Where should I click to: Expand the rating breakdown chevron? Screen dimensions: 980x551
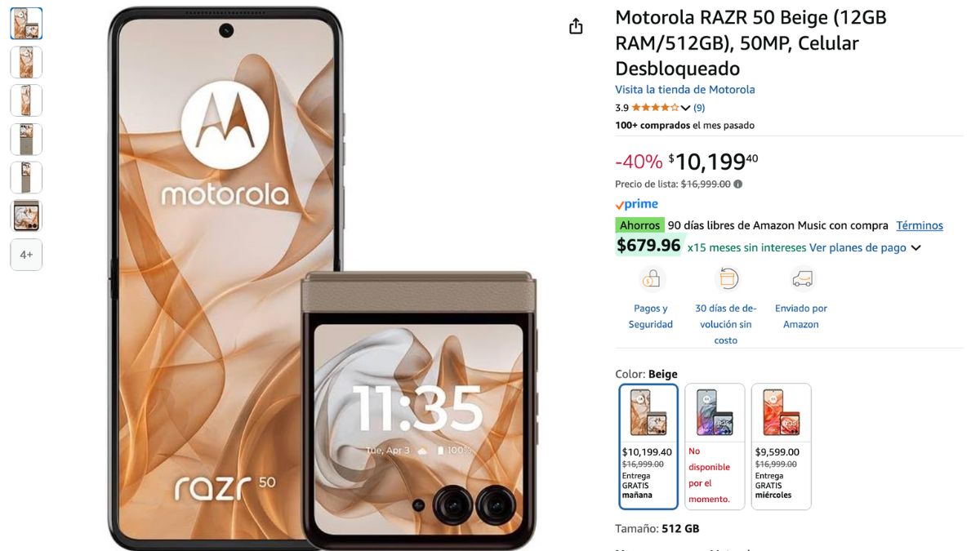(x=686, y=109)
